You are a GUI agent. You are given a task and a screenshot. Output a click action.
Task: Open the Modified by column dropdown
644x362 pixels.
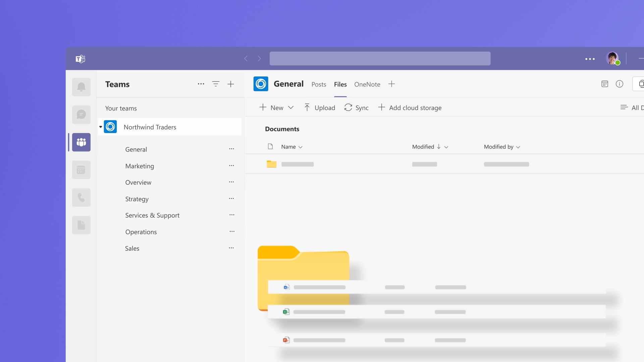(x=502, y=147)
